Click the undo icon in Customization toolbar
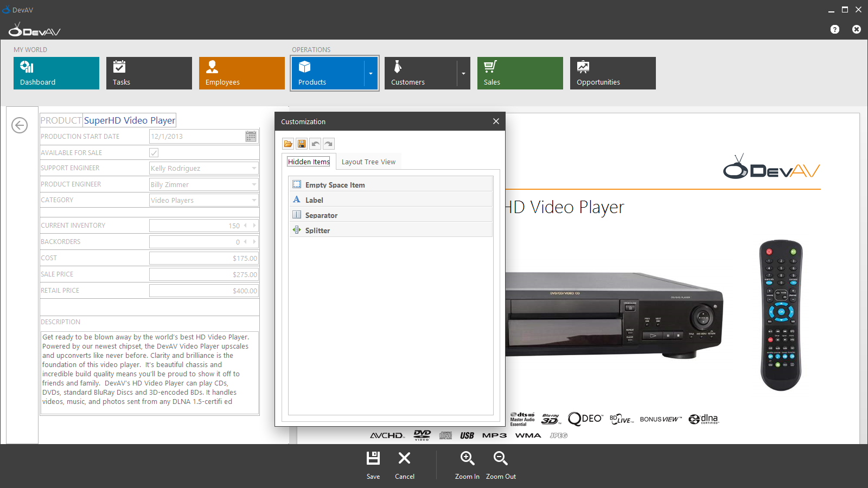Image resolution: width=868 pixels, height=488 pixels. tap(315, 144)
